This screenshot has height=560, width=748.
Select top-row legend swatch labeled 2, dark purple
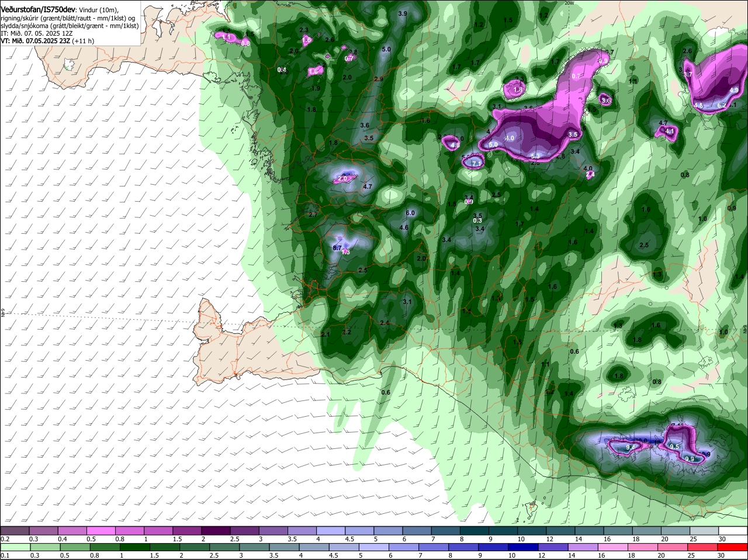click(x=215, y=531)
